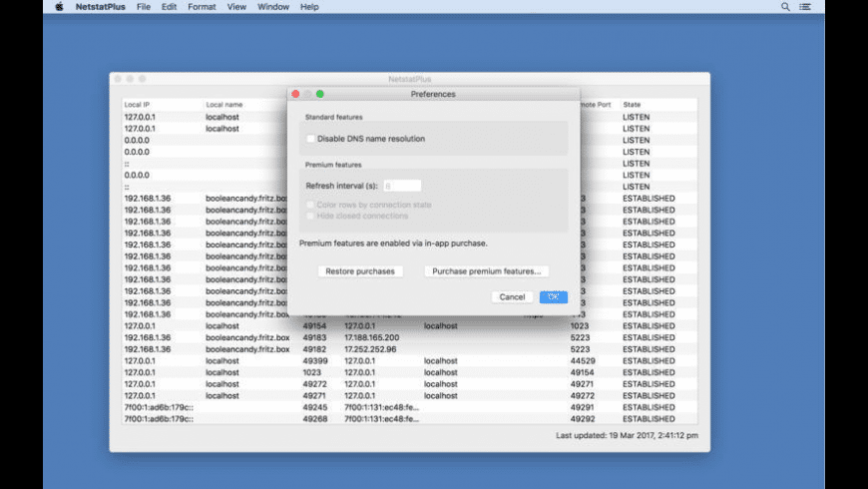868x489 pixels.
Task: Zoom the Preferences window with green button
Action: 320,94
